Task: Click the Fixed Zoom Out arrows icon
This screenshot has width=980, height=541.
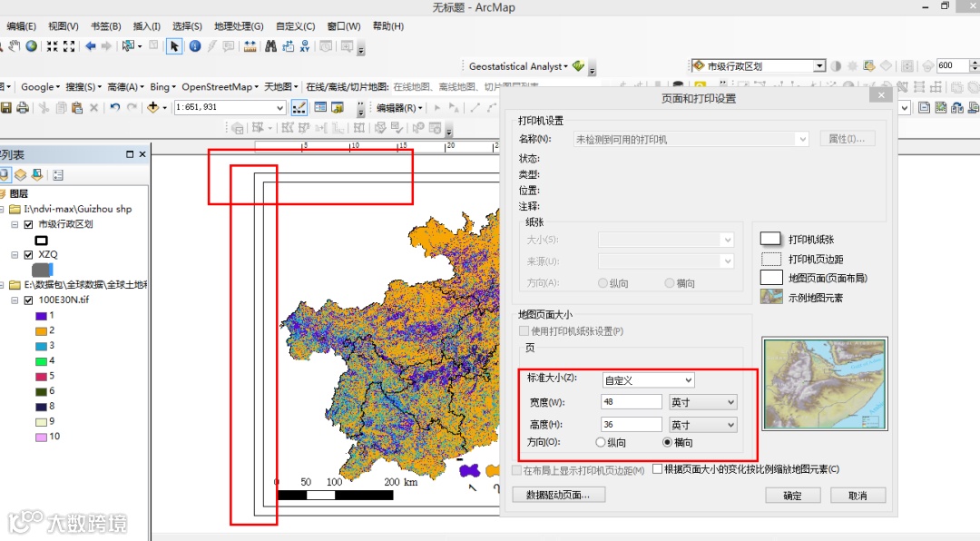Action: pyautogui.click(x=69, y=46)
